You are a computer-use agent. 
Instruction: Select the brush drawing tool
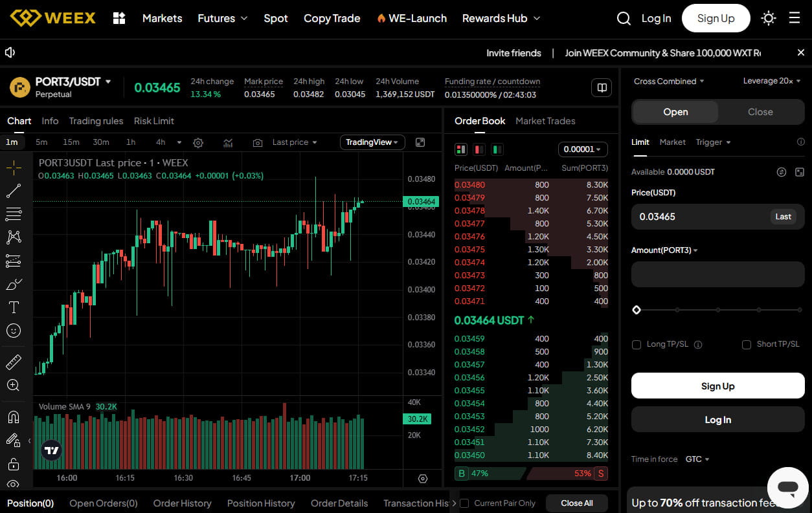coord(14,284)
